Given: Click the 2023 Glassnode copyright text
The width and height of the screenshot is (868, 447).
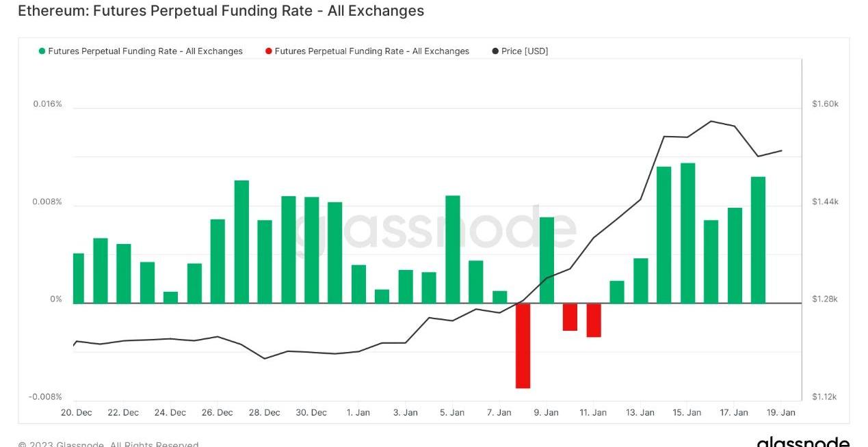Looking at the screenshot, I should click(108, 444).
